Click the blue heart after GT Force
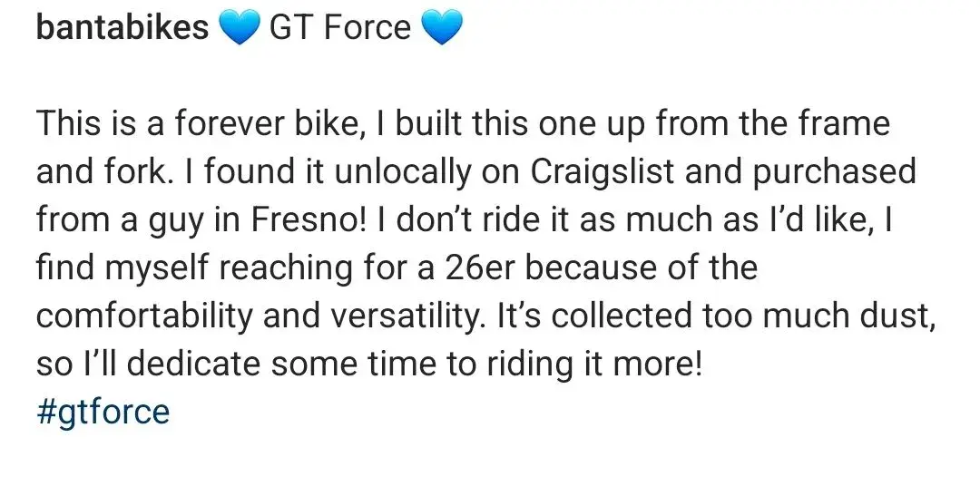This screenshot has height=486, width=980. tap(442, 29)
